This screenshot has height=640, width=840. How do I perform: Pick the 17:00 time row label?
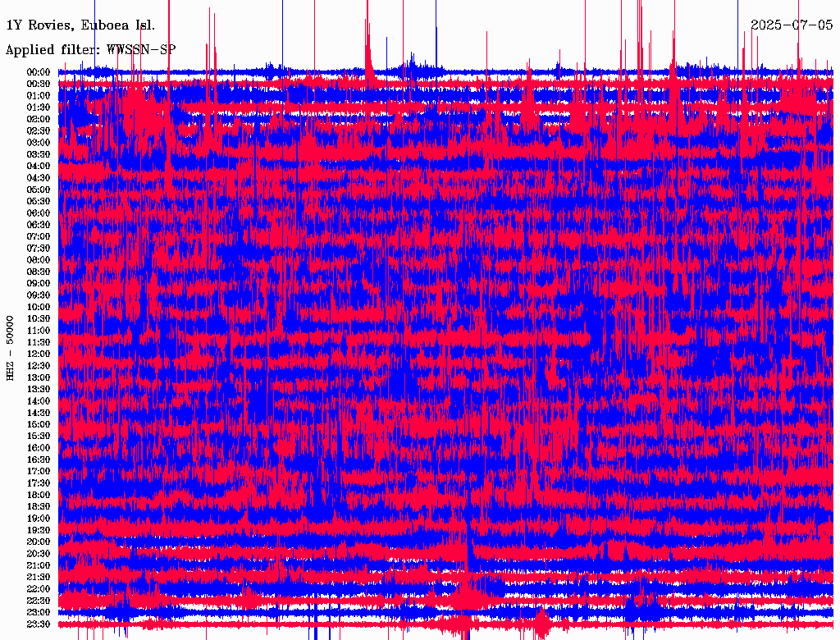39,471
